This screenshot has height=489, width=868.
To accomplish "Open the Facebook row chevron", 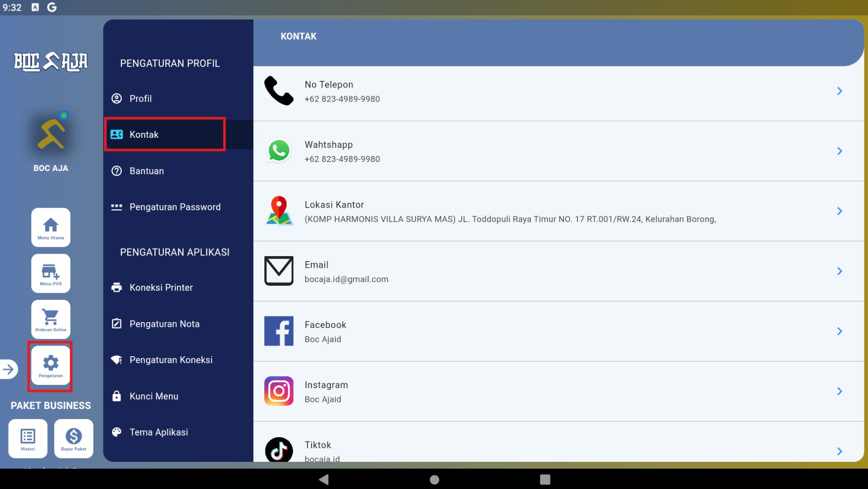I will (x=839, y=331).
